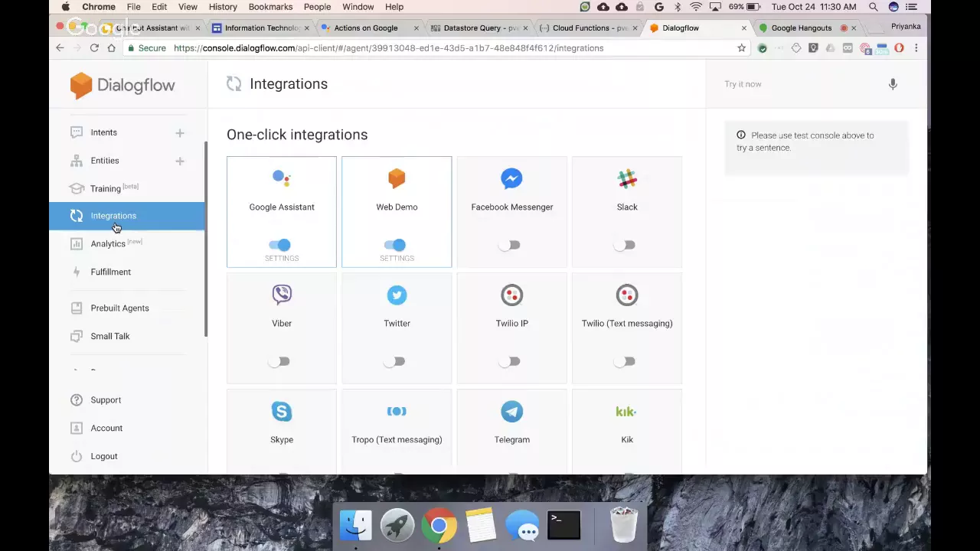Open Finder from the Dock

355,526
